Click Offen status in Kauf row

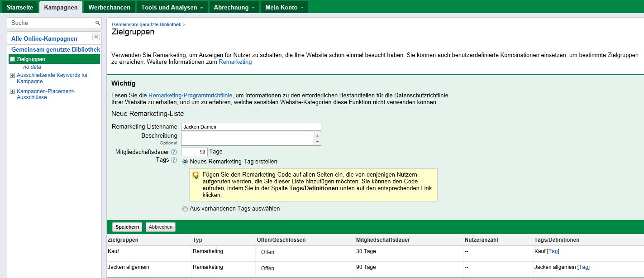pos(267,252)
